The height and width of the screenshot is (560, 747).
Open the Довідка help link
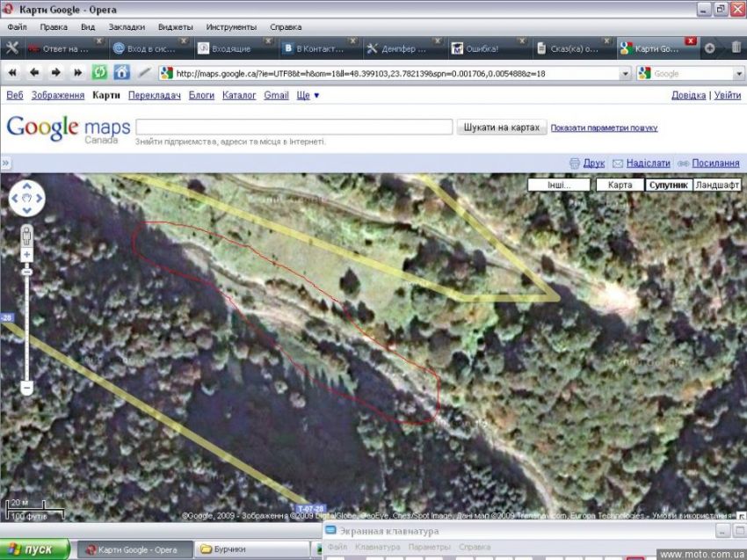coord(688,95)
